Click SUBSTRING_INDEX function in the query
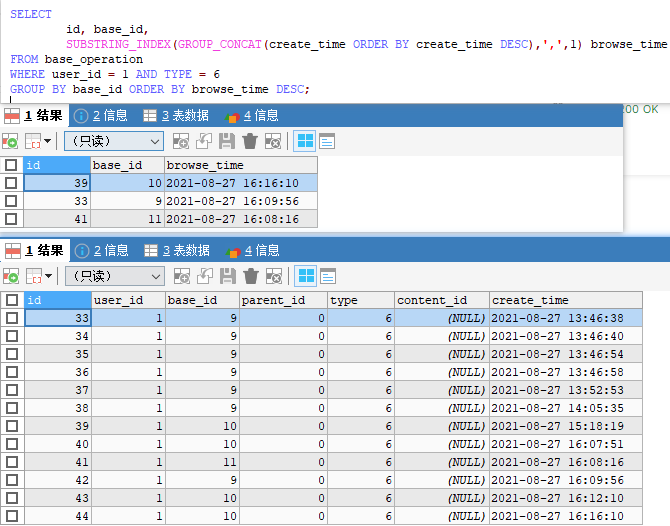 (118, 44)
